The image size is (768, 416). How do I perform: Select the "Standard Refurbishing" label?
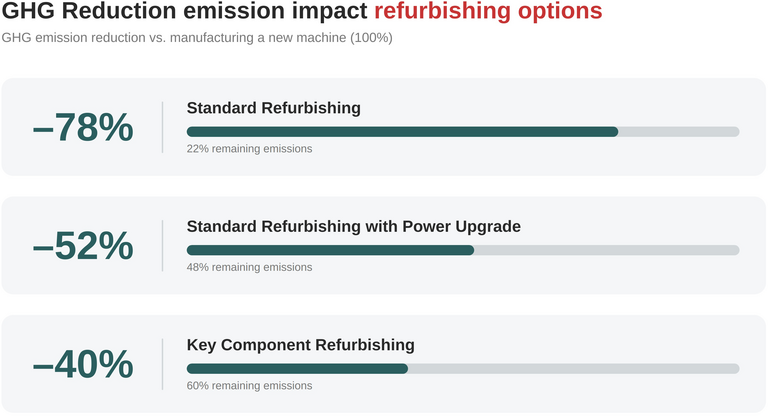coord(273,108)
